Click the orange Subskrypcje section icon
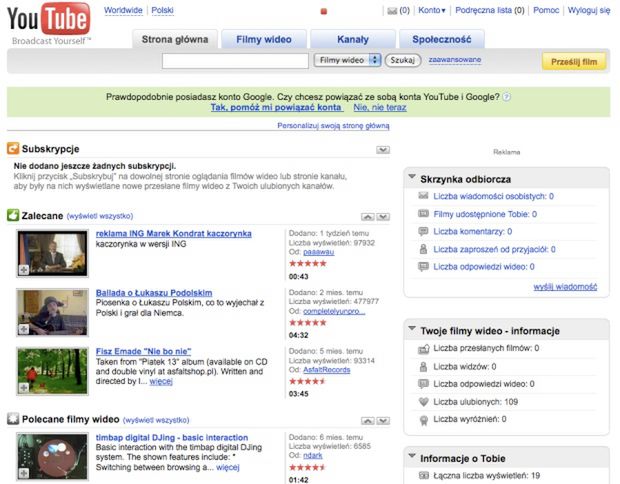620x484 pixels. coord(13,149)
